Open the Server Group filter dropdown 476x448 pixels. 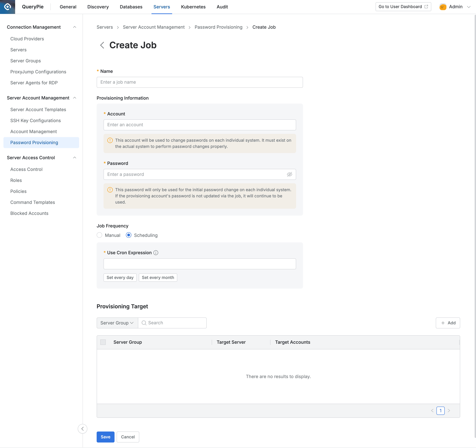click(x=117, y=323)
